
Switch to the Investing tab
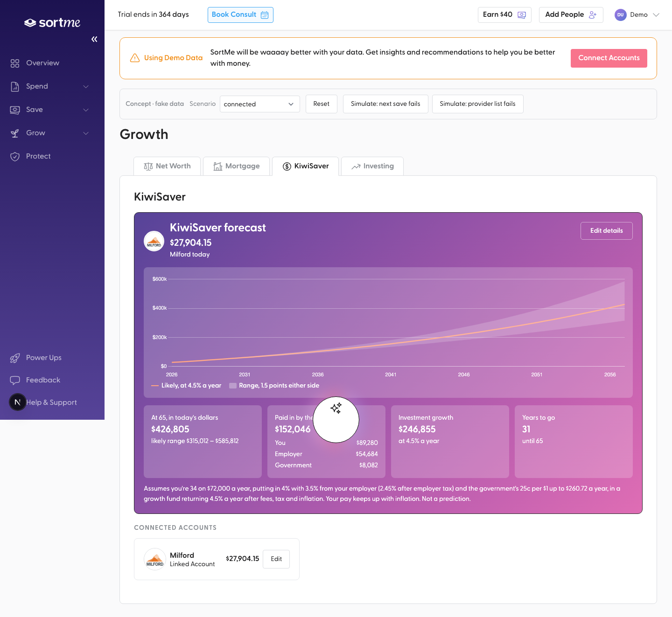click(x=372, y=166)
